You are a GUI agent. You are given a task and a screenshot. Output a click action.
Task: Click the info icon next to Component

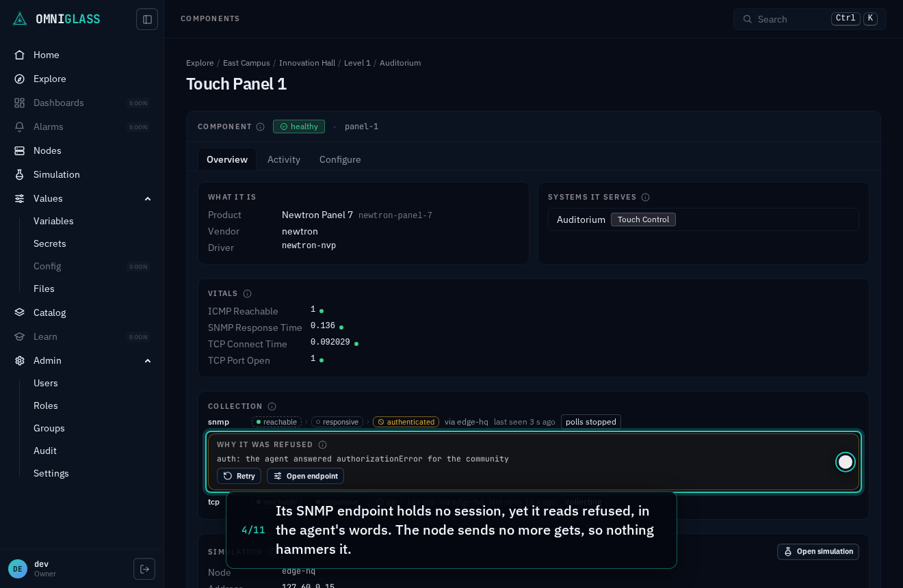coord(261,126)
